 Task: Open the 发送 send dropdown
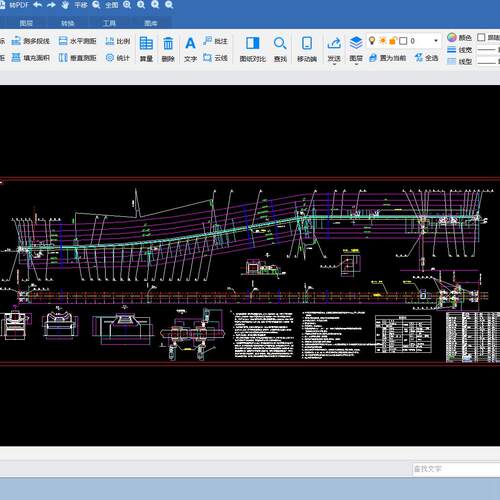point(334,49)
